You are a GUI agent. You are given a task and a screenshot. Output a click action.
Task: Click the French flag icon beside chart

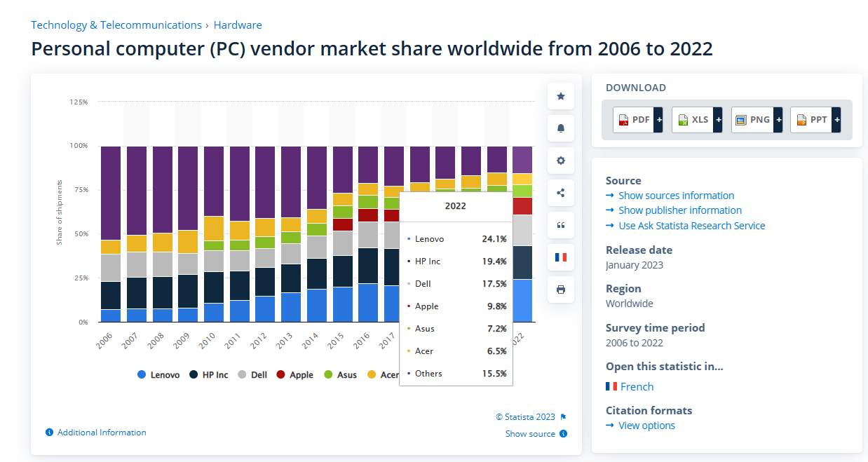pos(560,257)
